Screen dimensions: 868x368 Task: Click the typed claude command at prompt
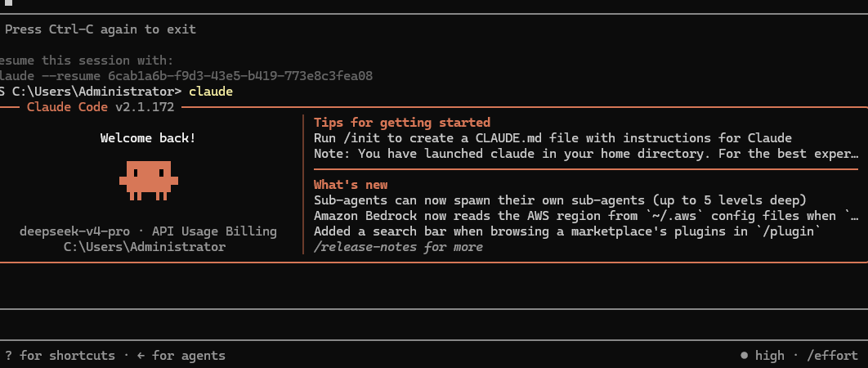(x=211, y=92)
